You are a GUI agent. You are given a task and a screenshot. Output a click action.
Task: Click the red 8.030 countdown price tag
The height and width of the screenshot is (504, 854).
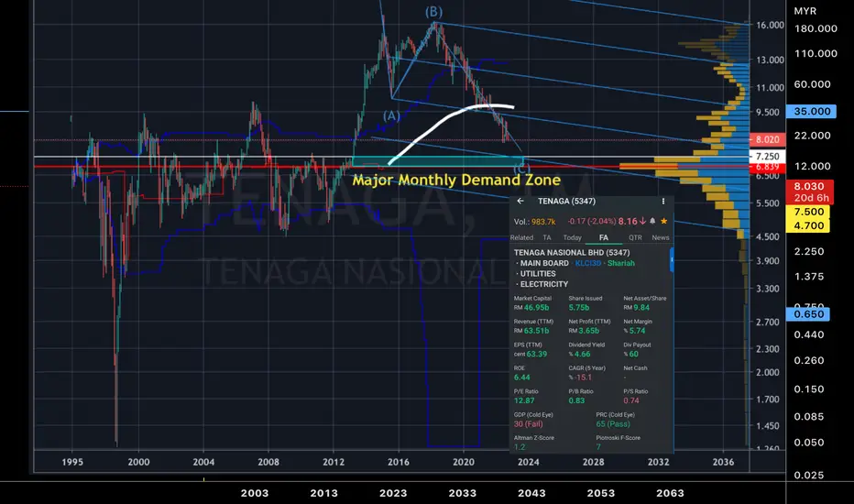(809, 192)
